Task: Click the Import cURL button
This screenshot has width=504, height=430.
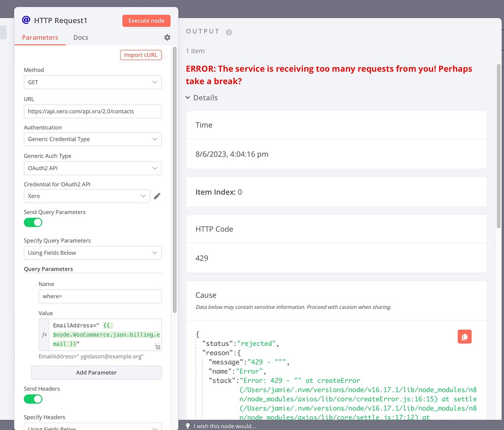Action: (141, 55)
